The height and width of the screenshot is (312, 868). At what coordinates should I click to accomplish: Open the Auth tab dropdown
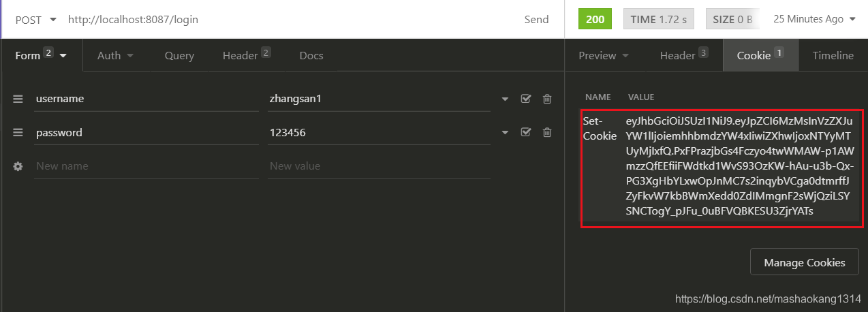coord(115,56)
